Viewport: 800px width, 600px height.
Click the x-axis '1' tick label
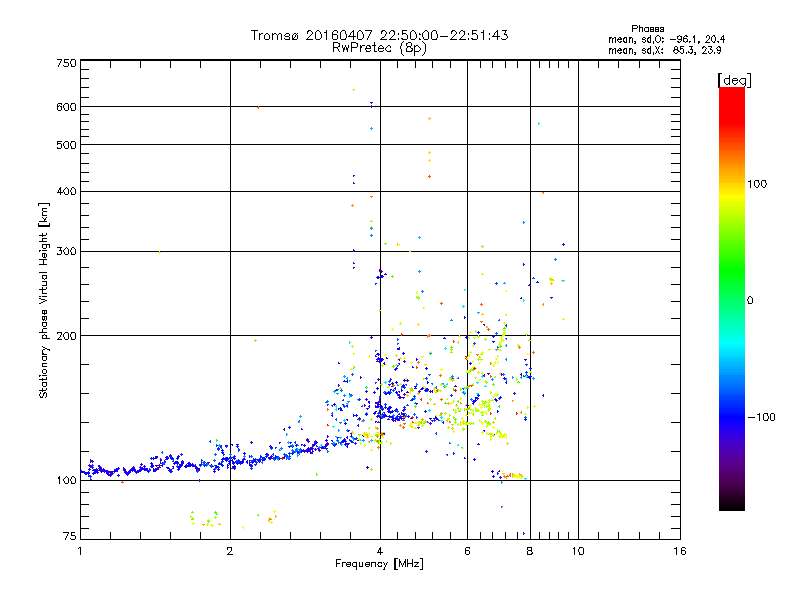point(80,551)
